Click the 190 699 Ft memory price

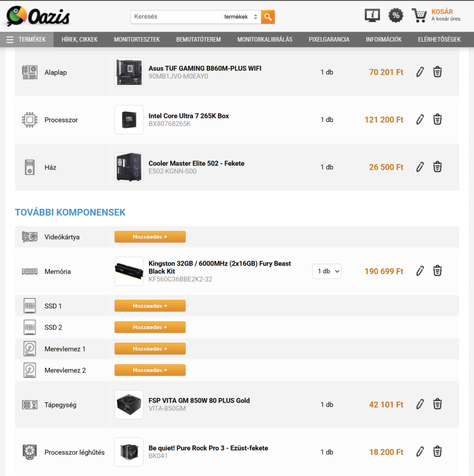pyautogui.click(x=383, y=271)
